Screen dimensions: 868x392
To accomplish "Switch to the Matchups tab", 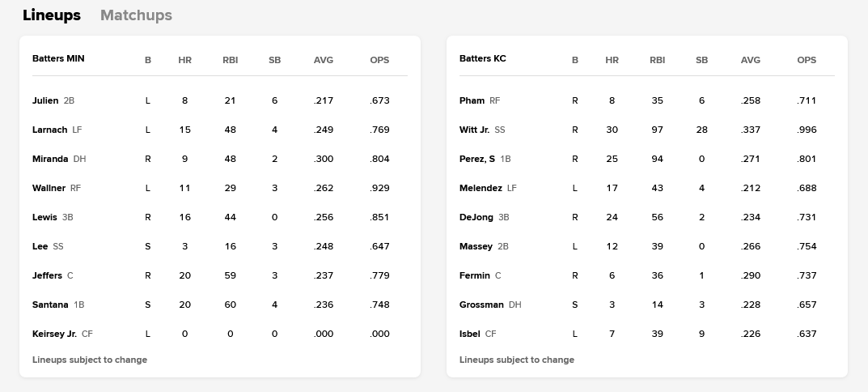I will tap(136, 15).
